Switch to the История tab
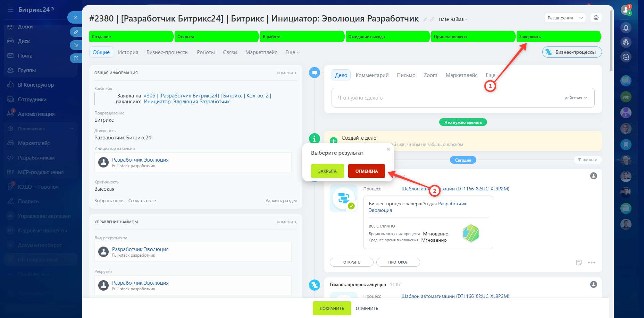This screenshot has height=318, width=644. (128, 52)
